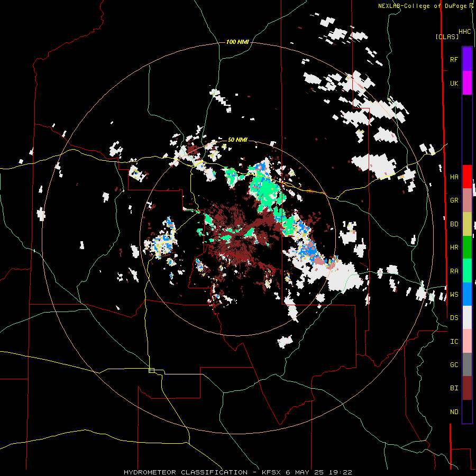
Task: Click the HA red legend swatch
Action: pyautogui.click(x=467, y=177)
